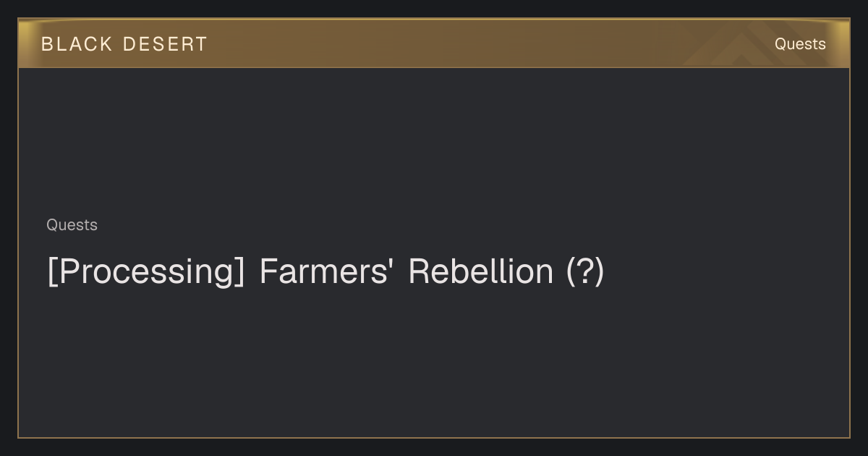Viewport: 868px width, 456px height.
Task: Click the word Rebellion in the heading
Action: pos(480,271)
